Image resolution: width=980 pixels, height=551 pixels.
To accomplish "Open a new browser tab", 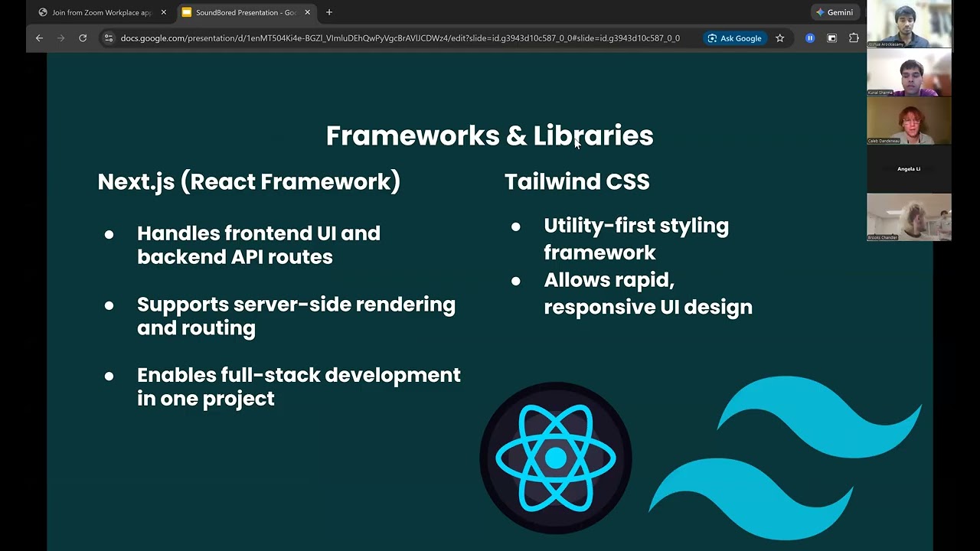I will (329, 12).
